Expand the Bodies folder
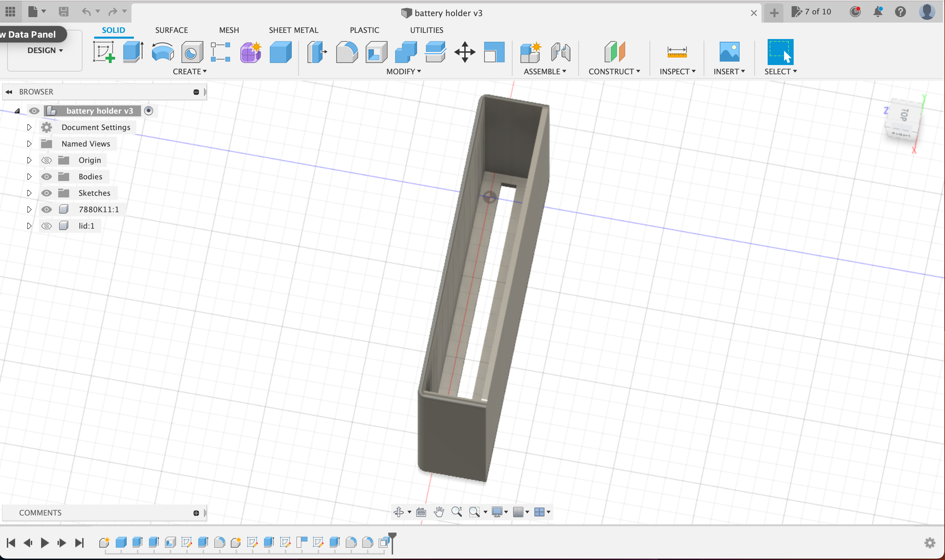The image size is (945, 560). [x=29, y=177]
